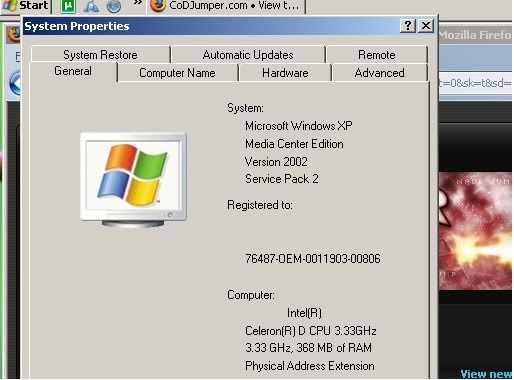Viewport: 514px width, 380px height.
Task: Click the System Properties help question mark button
Action: 408,26
